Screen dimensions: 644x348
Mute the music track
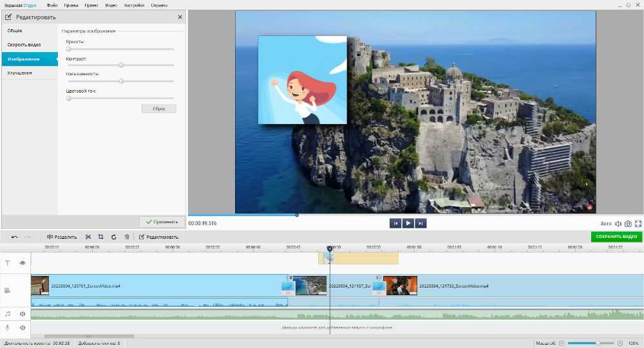tap(23, 314)
